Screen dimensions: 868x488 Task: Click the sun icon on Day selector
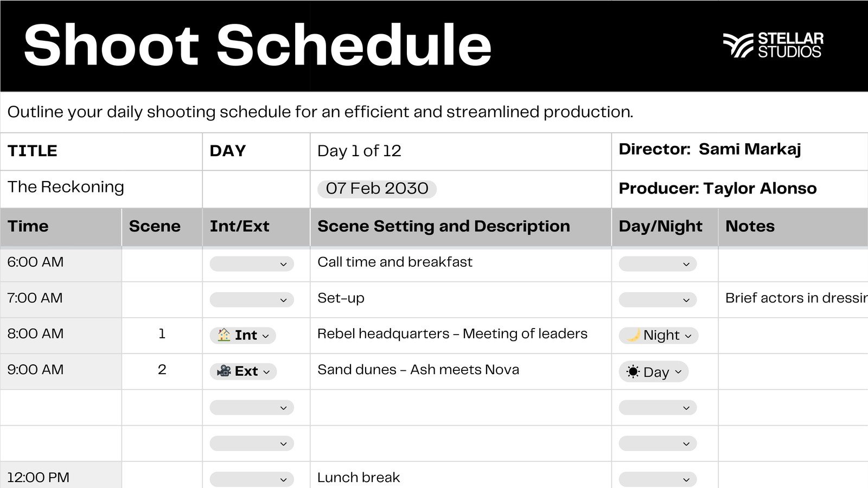[x=632, y=371]
